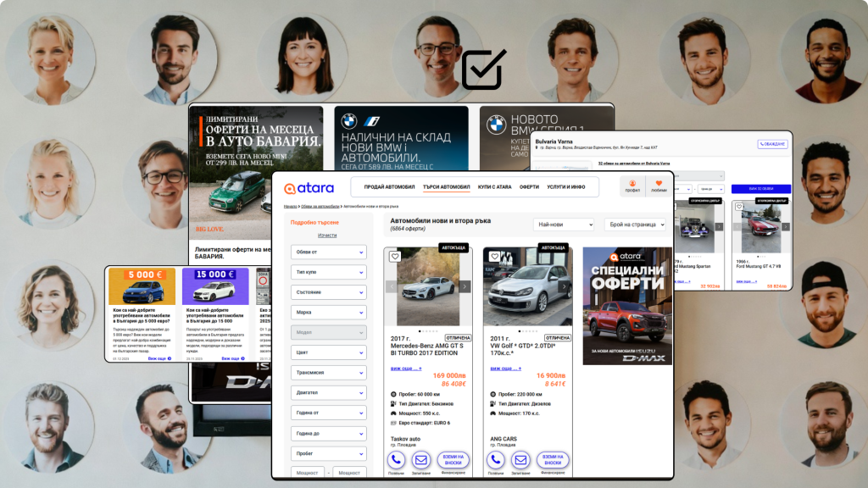
Task: Select ТЪРСИ АВТОМОБИЛ menu item
Action: [446, 187]
